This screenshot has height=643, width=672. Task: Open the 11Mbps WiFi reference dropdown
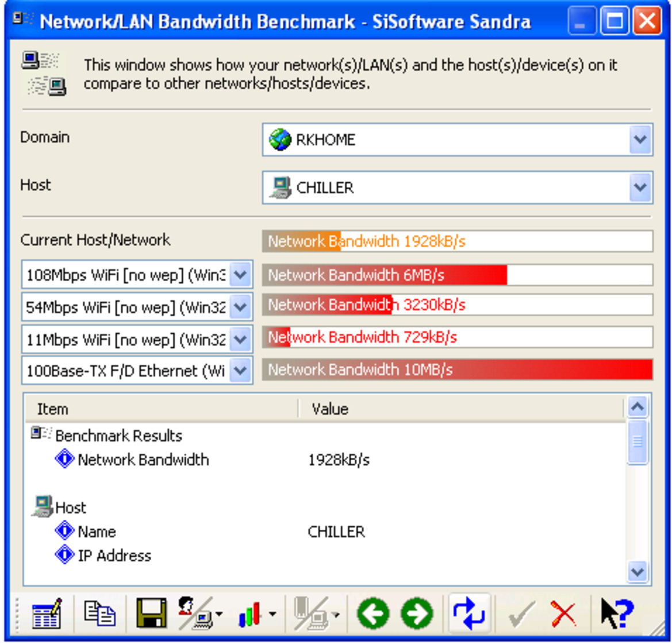tap(240, 339)
